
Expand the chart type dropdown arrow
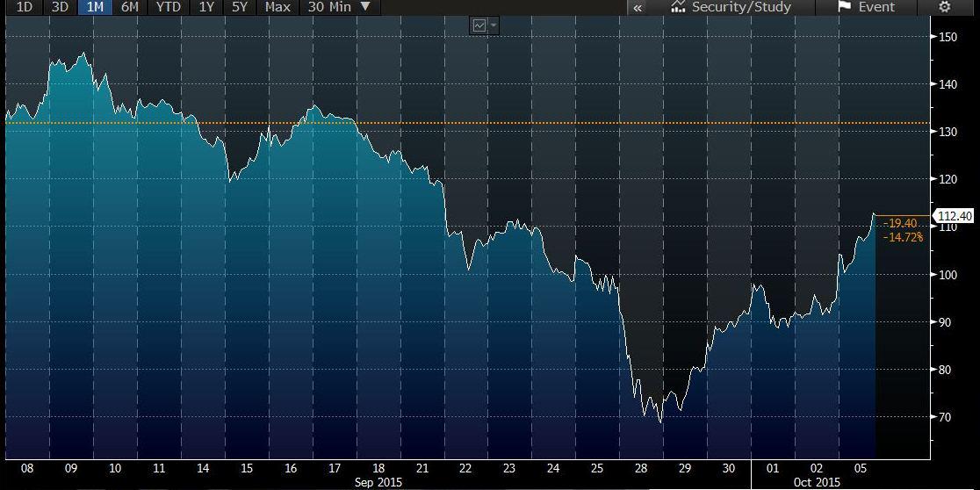coord(494,25)
